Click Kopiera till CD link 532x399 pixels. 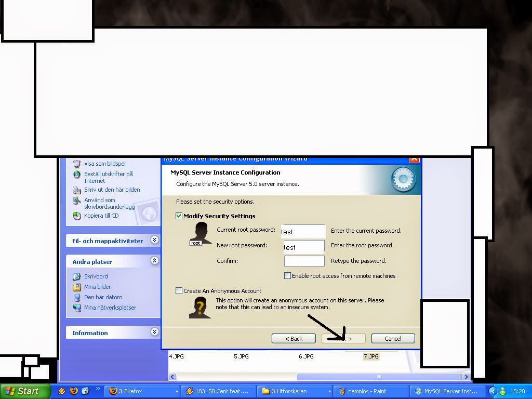click(101, 216)
